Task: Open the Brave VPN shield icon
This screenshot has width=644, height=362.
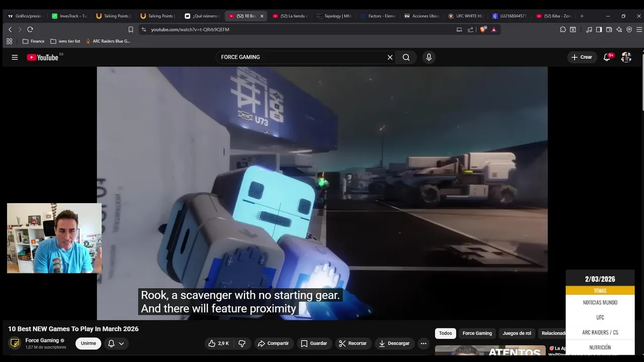Action: point(629,30)
